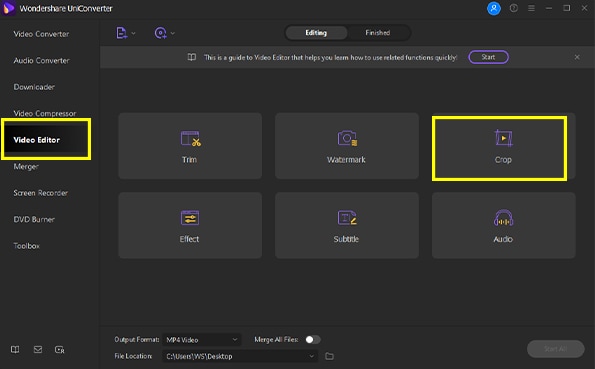Toggle the Merge All Files switch

[x=313, y=339]
